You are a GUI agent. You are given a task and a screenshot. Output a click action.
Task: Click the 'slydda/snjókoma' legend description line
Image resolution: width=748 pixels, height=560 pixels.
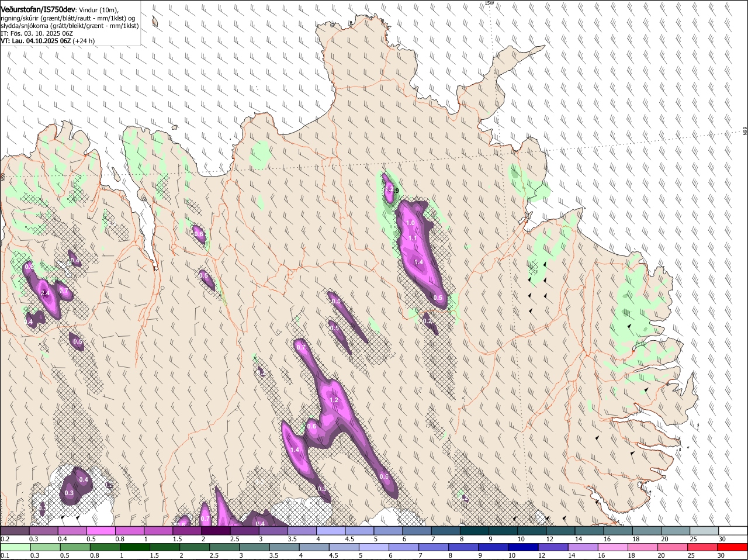[70, 26]
